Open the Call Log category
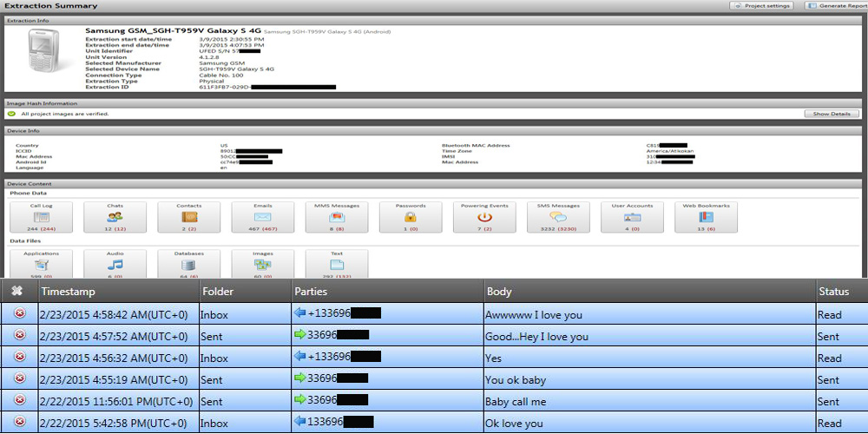The width and height of the screenshot is (868, 434). 41,217
